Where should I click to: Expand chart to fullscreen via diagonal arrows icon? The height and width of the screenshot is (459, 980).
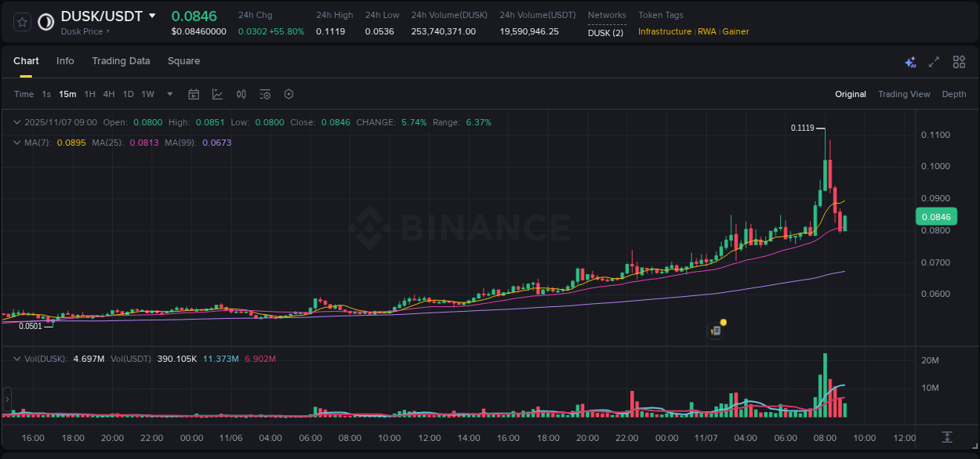tap(933, 61)
